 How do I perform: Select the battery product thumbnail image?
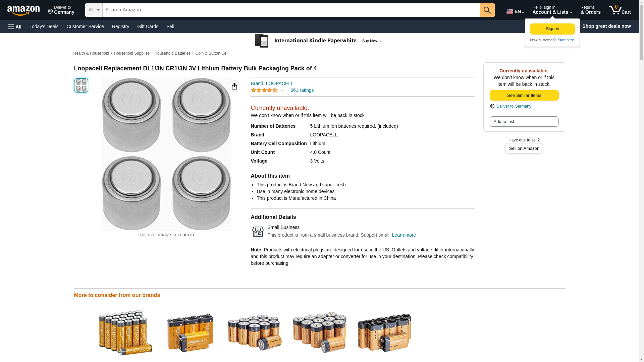(x=81, y=85)
